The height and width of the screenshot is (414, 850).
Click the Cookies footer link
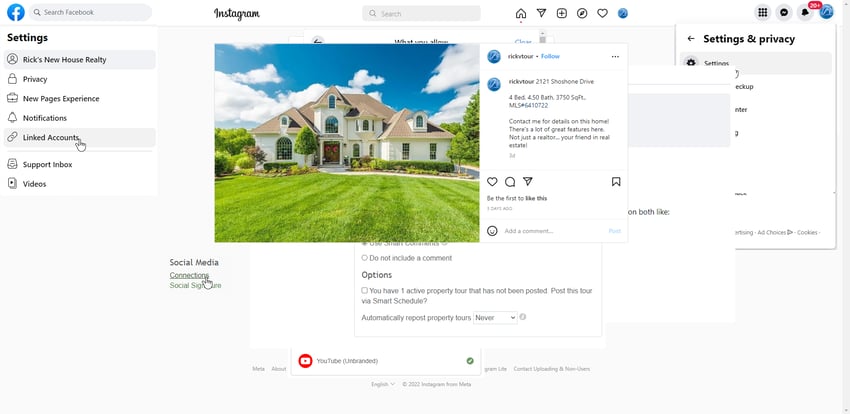pyautogui.click(x=807, y=232)
